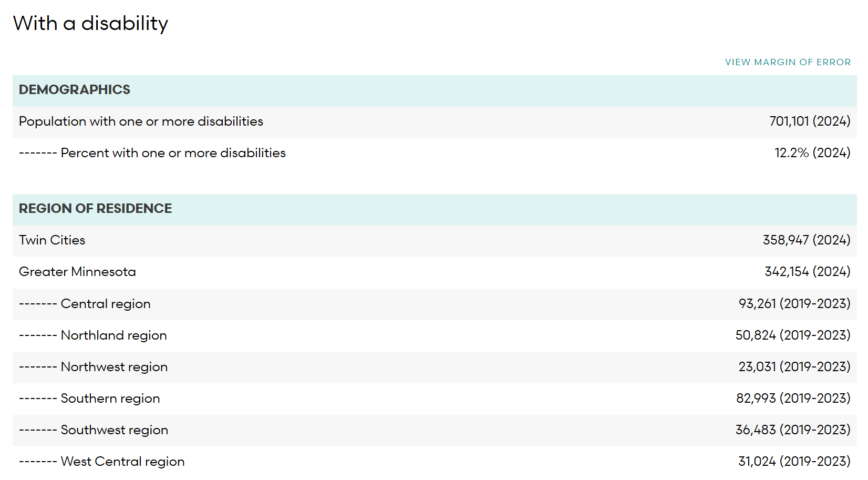Click the Central region value 93,261

[x=794, y=303]
